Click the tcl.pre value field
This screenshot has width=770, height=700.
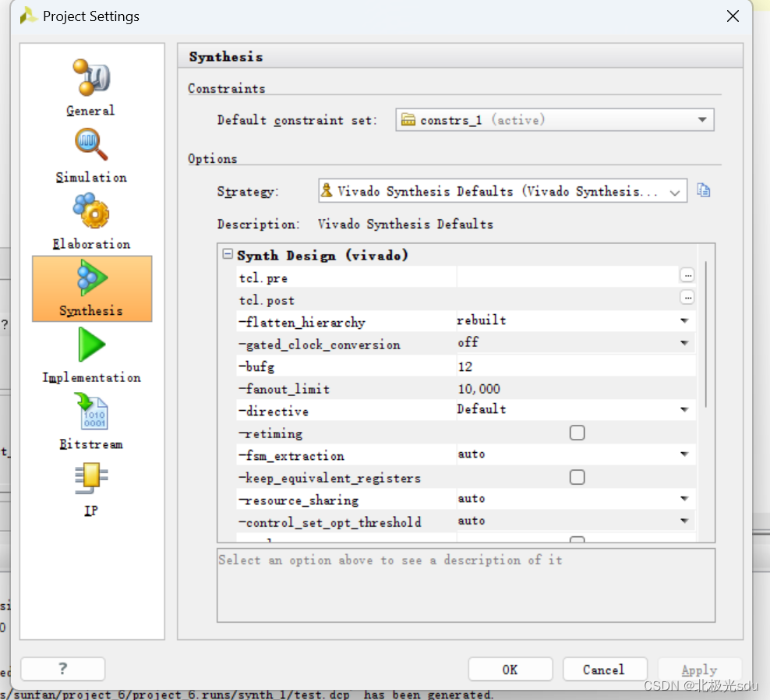tap(567, 277)
